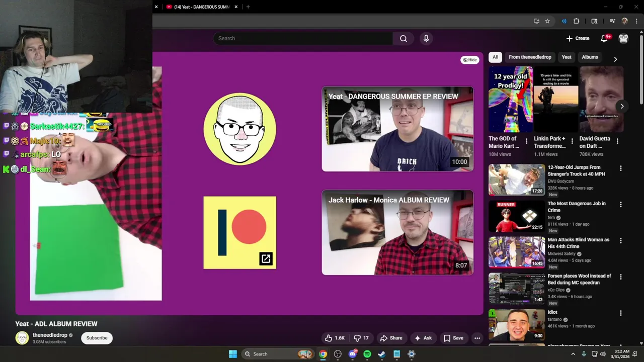The height and width of the screenshot is (362, 644).
Task: Like the video with thumbs up
Action: (x=335, y=338)
